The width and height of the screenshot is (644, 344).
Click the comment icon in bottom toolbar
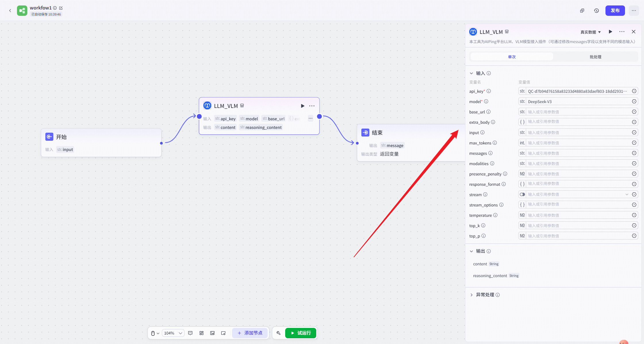[190, 333]
